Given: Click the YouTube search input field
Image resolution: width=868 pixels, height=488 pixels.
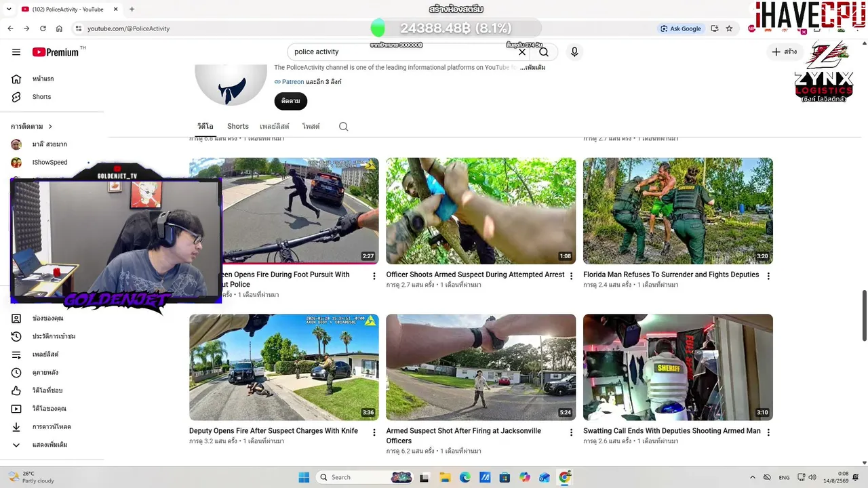Looking at the screenshot, I should point(403,52).
